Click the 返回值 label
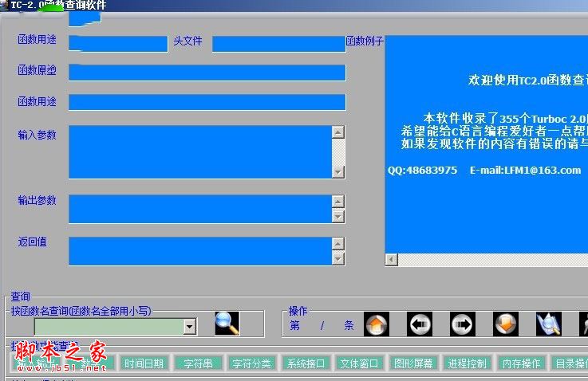Screen dimensions: 588x381 click(32, 242)
